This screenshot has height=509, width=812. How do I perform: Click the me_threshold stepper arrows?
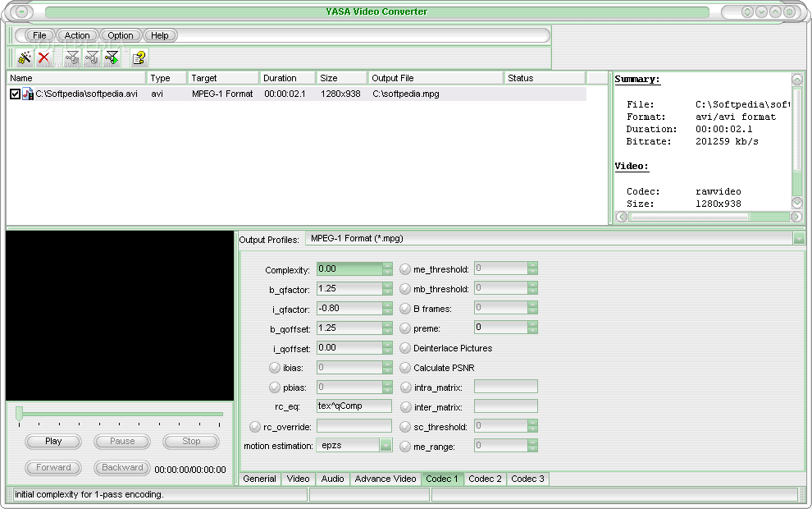pos(533,268)
